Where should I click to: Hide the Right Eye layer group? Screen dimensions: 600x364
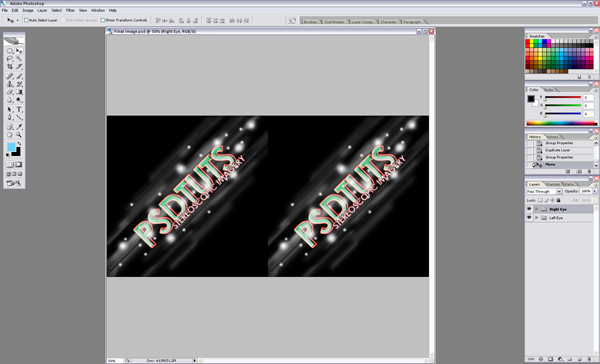(x=529, y=209)
